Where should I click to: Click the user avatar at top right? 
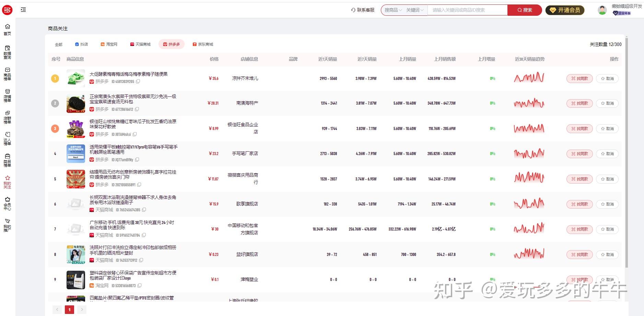click(602, 10)
